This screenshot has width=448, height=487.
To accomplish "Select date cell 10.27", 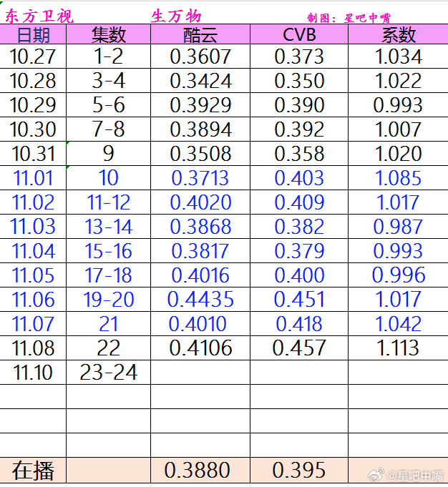I will tap(33, 56).
